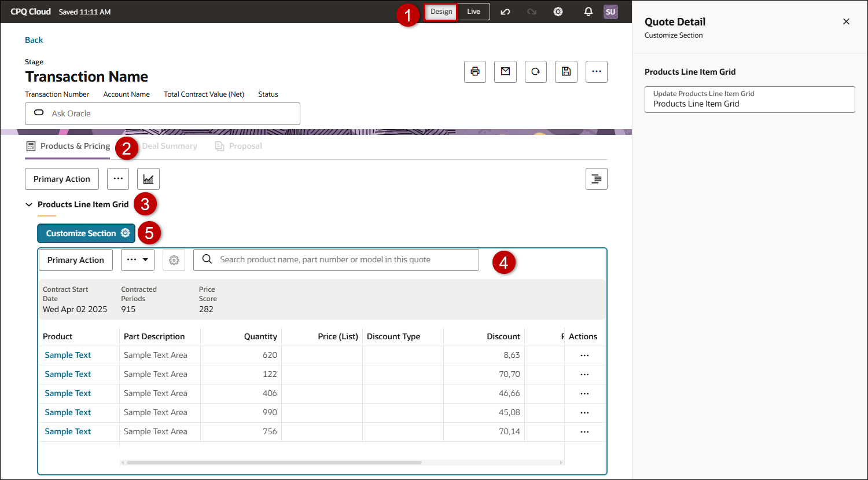Click Price Score value 282
Screen dimensions: 868x480
coord(206,309)
